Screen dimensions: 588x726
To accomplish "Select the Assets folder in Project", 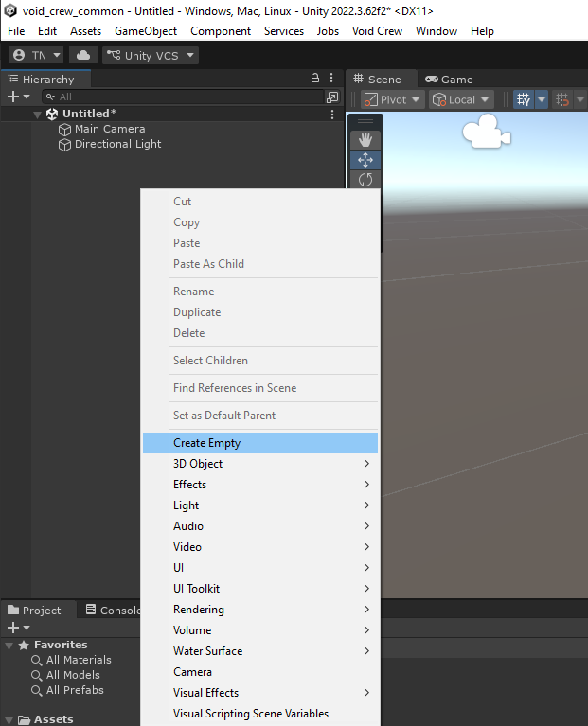I will (x=45, y=720).
